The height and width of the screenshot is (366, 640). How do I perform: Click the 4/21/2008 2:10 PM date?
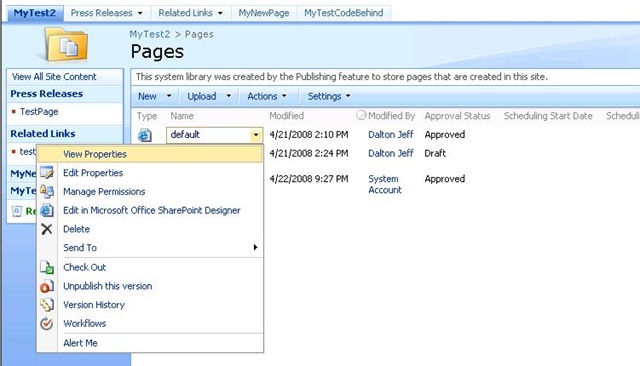pos(309,135)
